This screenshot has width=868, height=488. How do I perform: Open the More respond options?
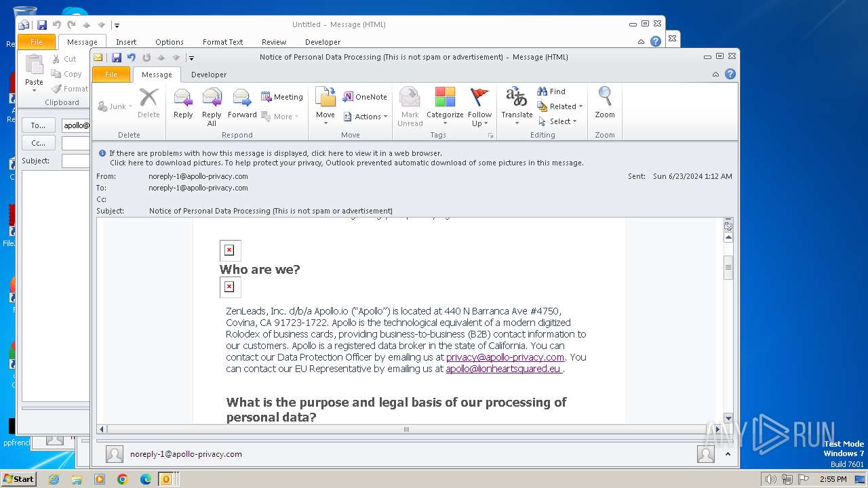[280, 117]
